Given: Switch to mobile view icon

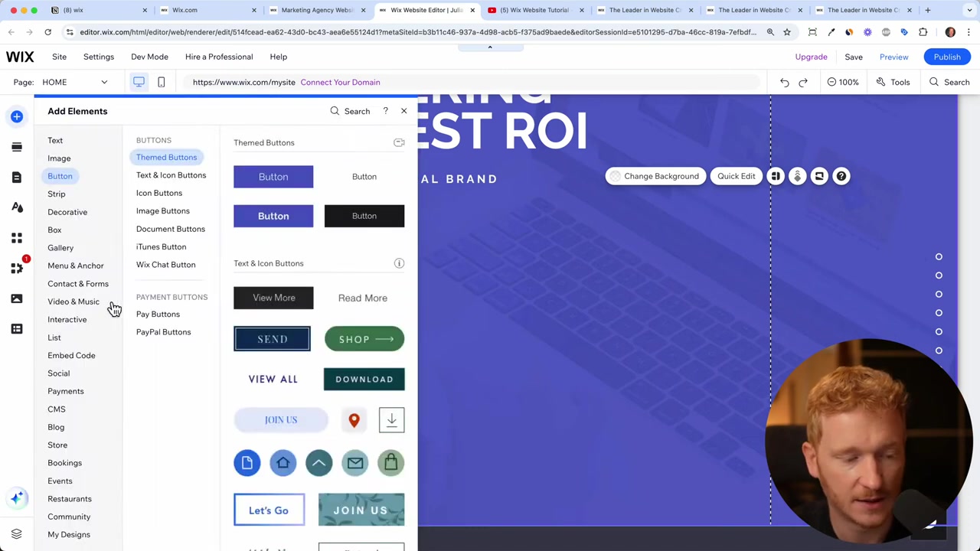Looking at the screenshot, I should (161, 82).
